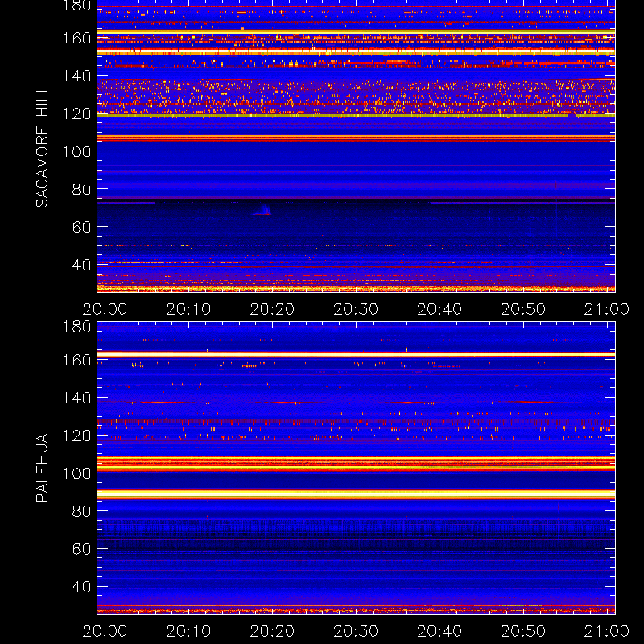Click 20:30 time label under Palehua plot
644x644 pixels.
[x=356, y=631]
